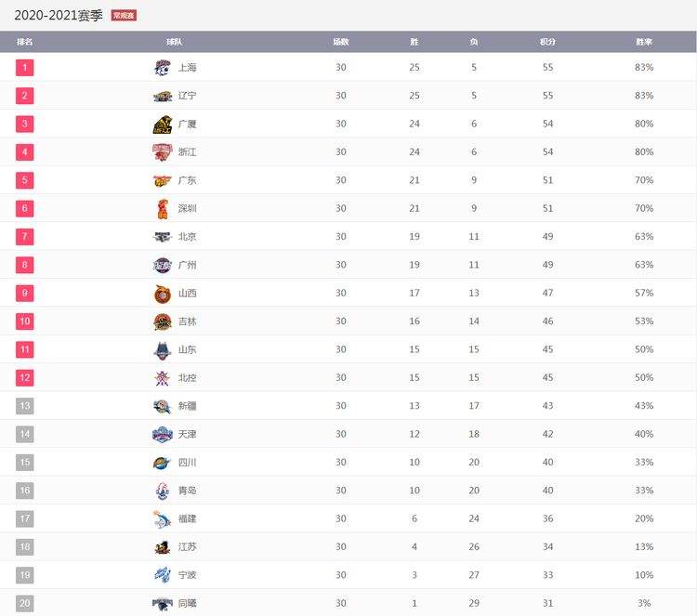Open the 吉林 team name link

click(187, 321)
